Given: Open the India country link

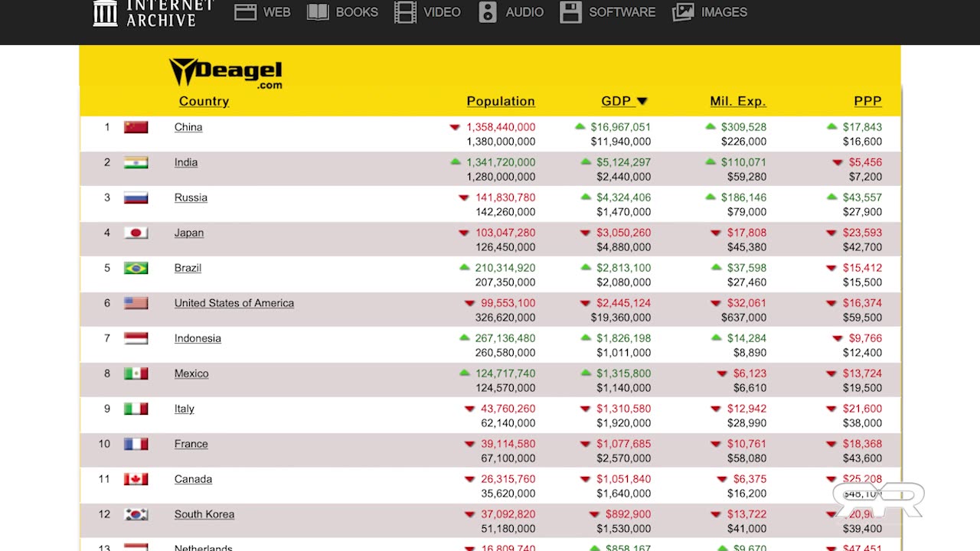Looking at the screenshot, I should click(186, 162).
